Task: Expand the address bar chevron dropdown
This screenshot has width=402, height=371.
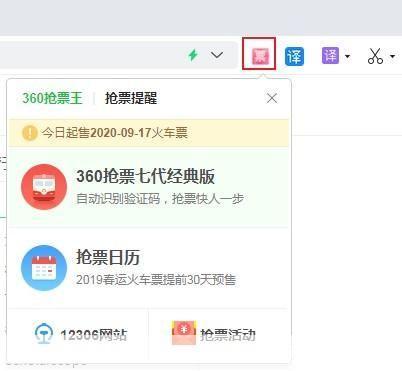Action: pos(217,55)
